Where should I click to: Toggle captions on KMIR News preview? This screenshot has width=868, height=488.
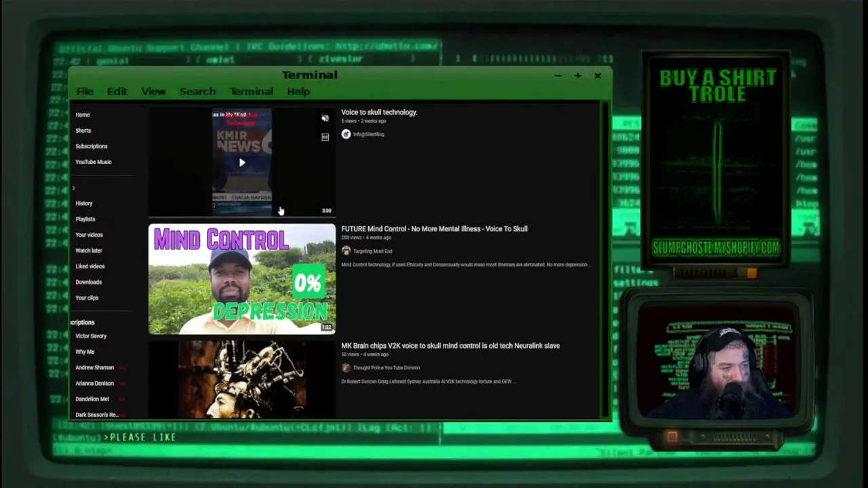click(x=325, y=138)
